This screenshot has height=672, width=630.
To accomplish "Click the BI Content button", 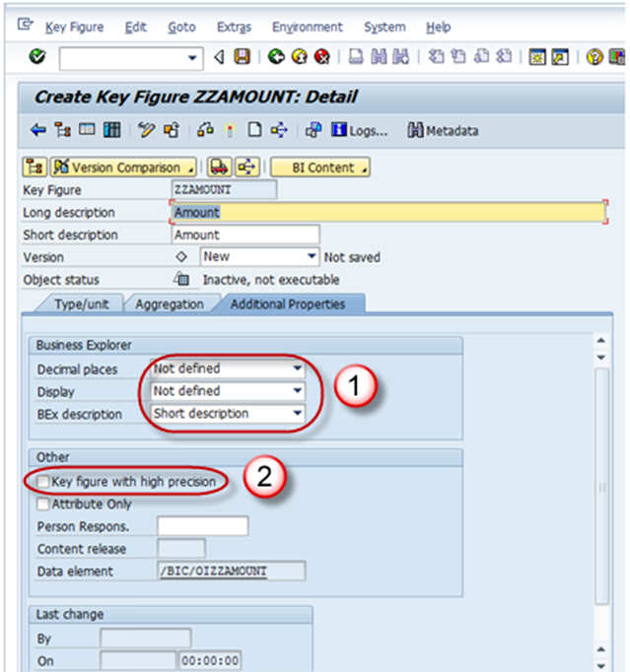I will click(319, 168).
